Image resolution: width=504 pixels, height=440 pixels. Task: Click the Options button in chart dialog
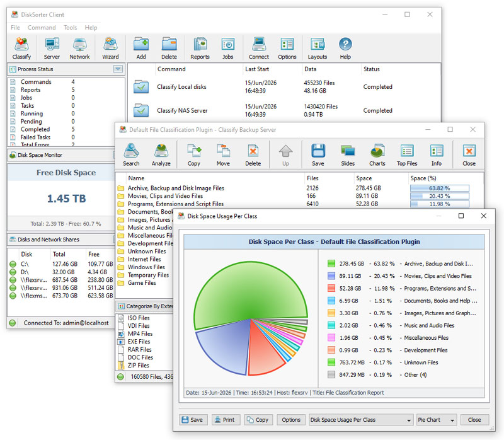(291, 420)
